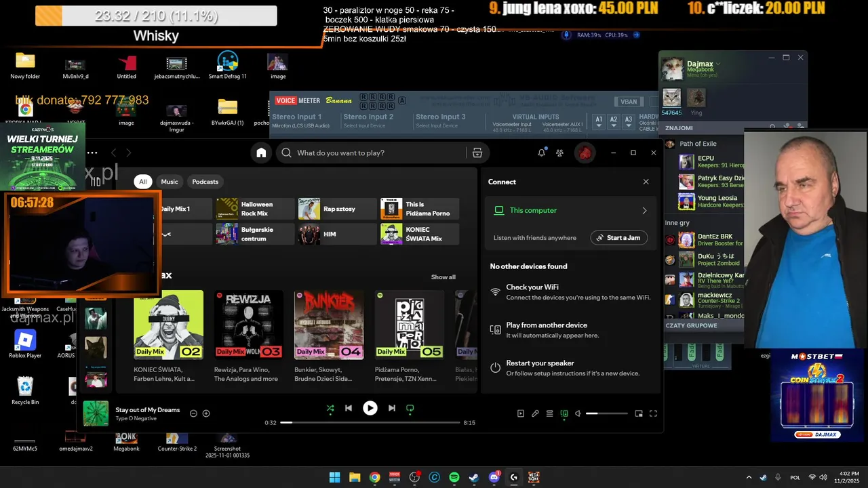Skip to previous track
Screen dimensions: 868x488
349,408
